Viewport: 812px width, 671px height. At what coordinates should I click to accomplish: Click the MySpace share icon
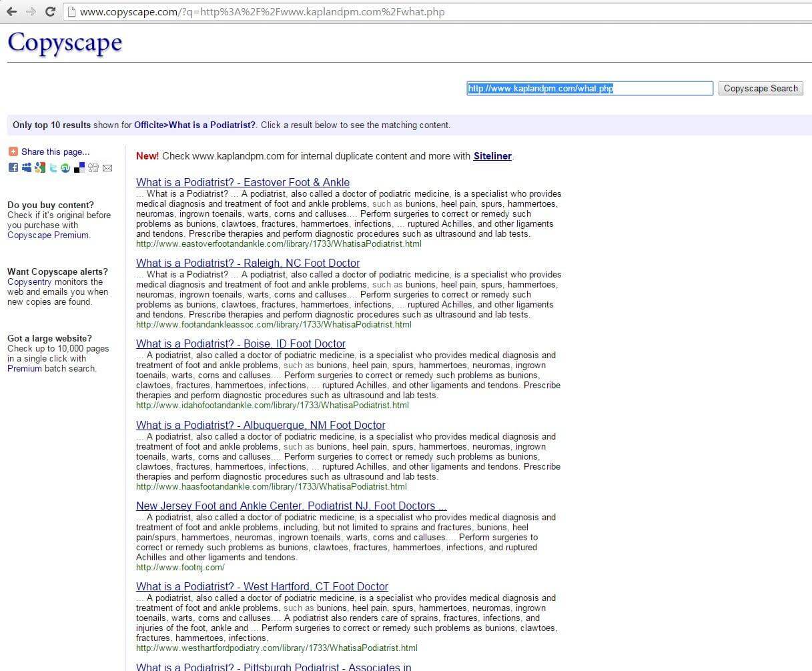[27, 167]
